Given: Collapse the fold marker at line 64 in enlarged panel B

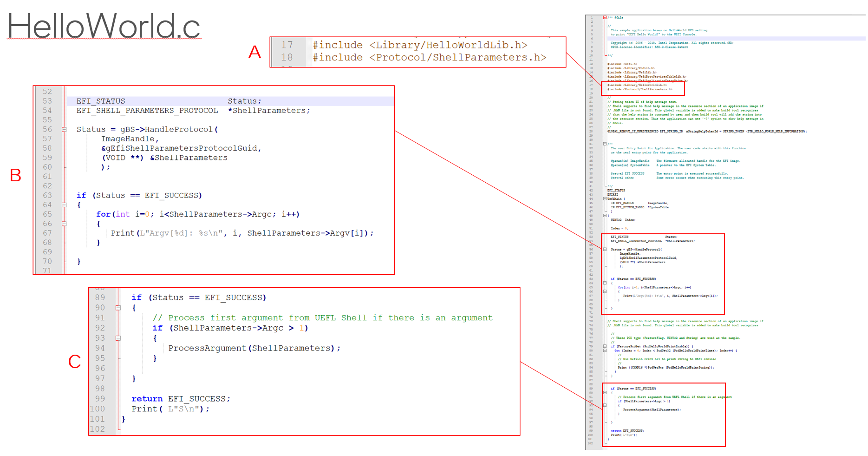Looking at the screenshot, I should (64, 205).
